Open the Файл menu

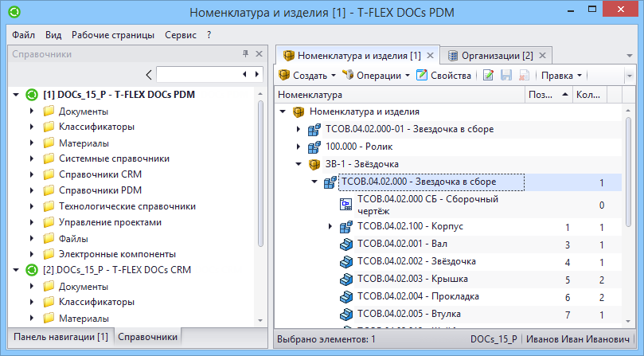23,35
